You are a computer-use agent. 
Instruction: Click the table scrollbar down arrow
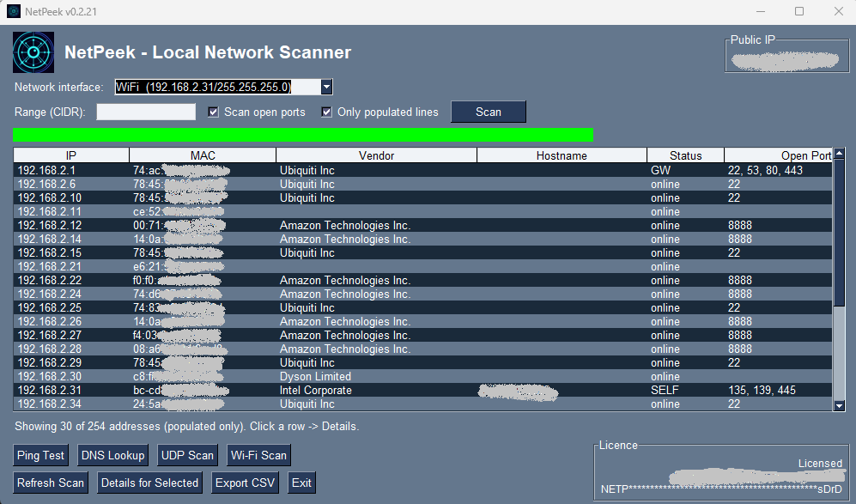tap(839, 405)
